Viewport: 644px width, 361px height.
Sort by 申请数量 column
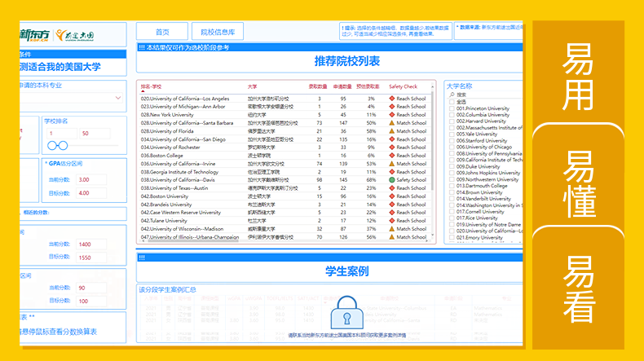tap(342, 86)
